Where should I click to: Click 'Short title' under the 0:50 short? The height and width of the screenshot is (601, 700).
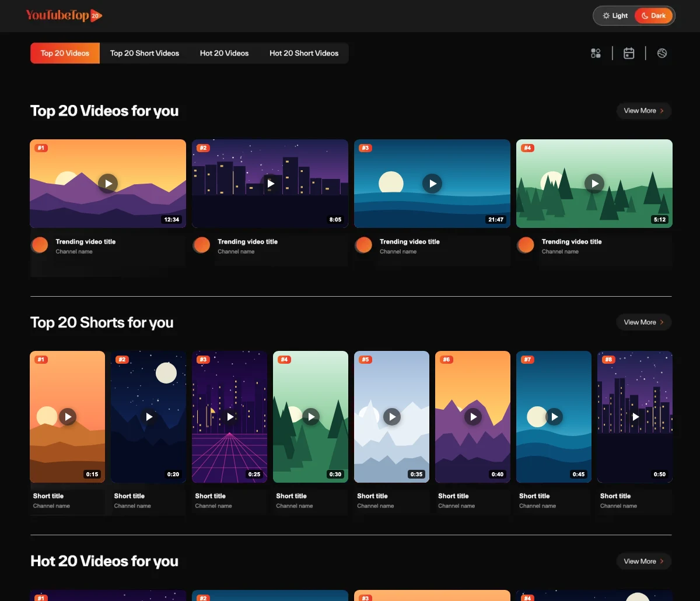(x=616, y=496)
